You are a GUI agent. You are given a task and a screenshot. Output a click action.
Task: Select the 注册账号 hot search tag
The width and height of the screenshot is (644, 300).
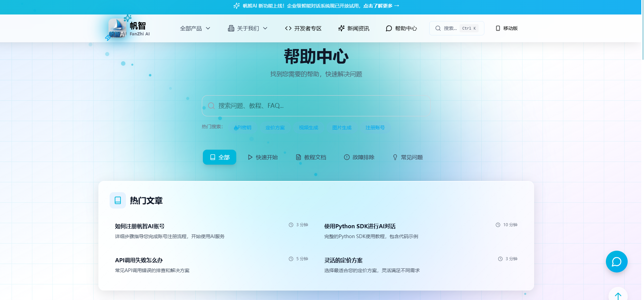pos(375,128)
